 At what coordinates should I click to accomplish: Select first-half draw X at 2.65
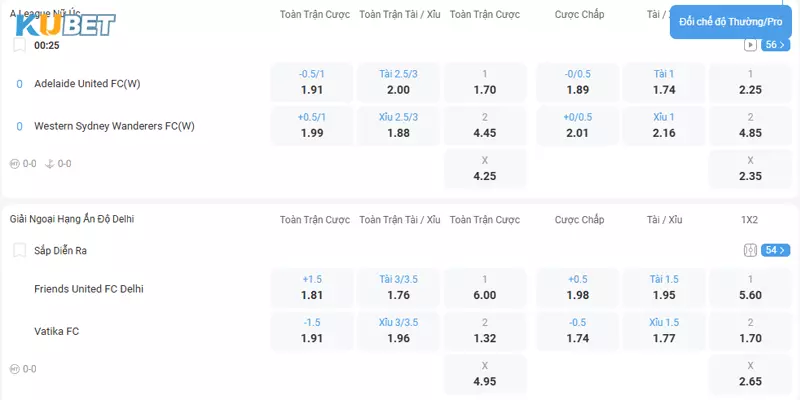click(749, 374)
